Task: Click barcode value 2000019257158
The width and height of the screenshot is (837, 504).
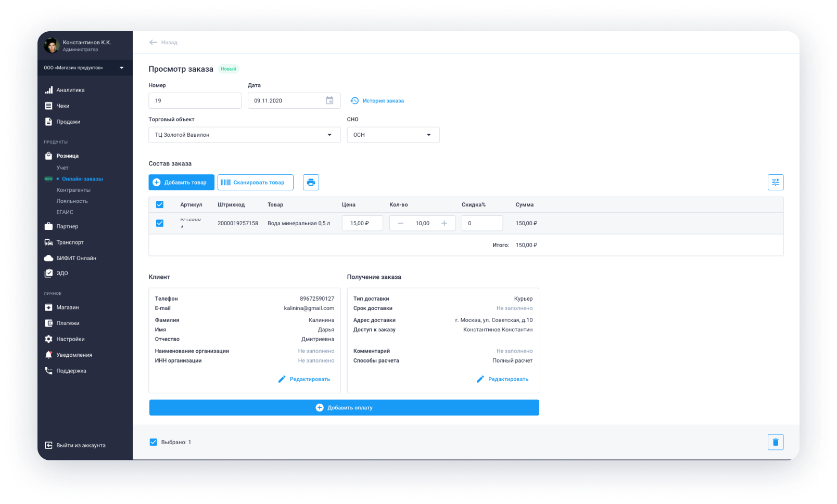Action: 238,223
